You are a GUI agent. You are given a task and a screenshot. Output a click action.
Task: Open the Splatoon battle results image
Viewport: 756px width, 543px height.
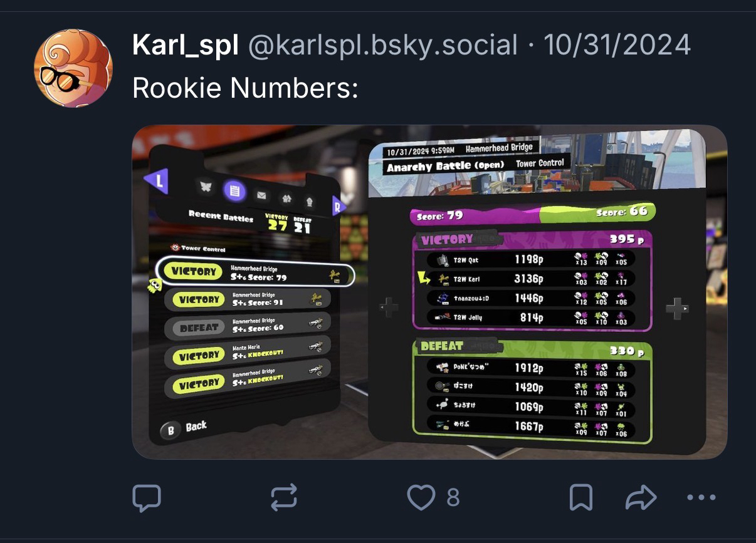(x=429, y=292)
